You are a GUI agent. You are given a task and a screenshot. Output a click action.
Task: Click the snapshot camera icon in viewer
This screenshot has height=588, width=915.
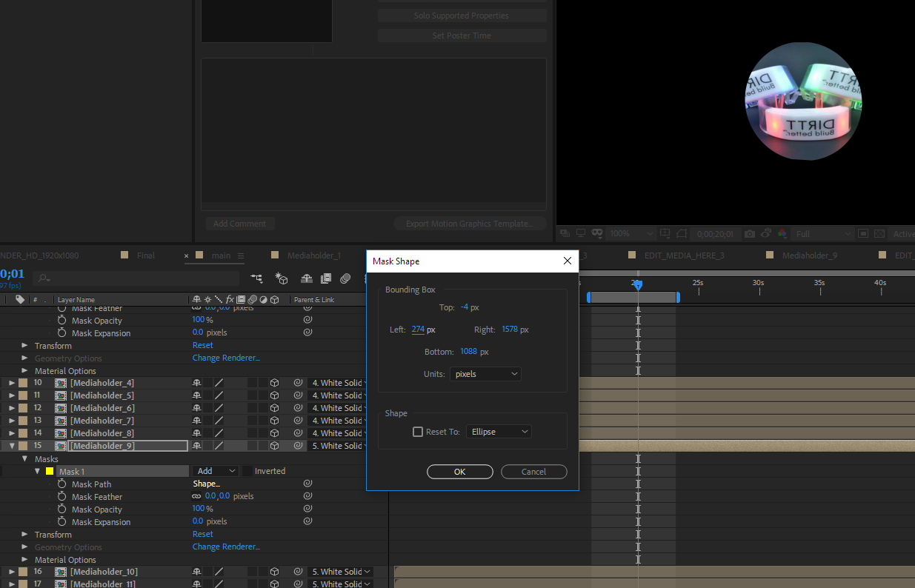(750, 234)
